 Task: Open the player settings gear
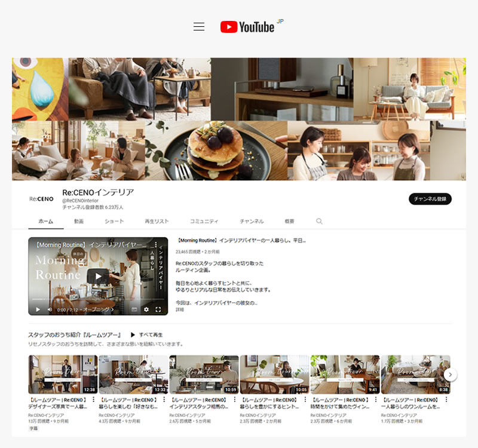tap(146, 309)
